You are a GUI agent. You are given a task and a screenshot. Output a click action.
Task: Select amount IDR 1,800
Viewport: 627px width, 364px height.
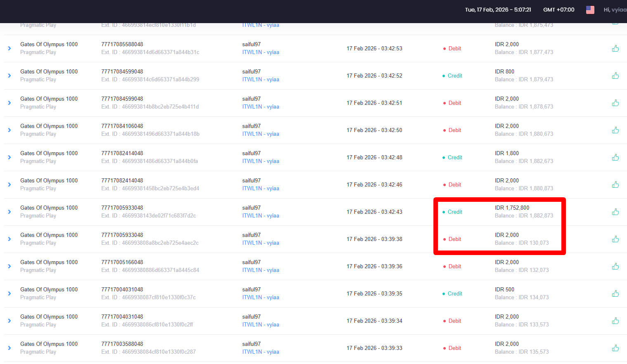pyautogui.click(x=507, y=153)
